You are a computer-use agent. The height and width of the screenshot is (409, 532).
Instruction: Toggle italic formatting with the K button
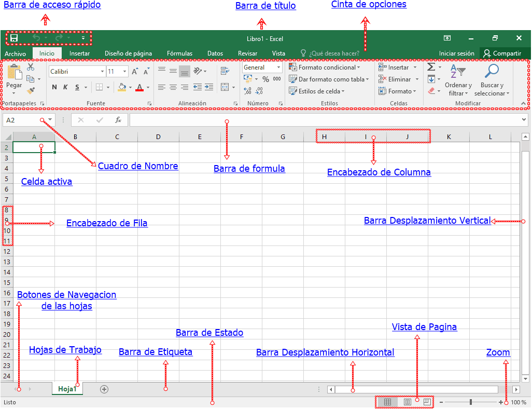(65, 87)
